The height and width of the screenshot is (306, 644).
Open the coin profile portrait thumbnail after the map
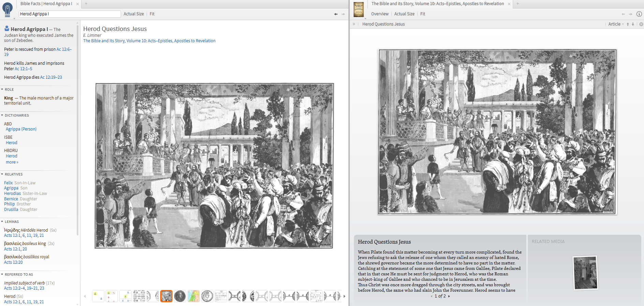[207, 296]
